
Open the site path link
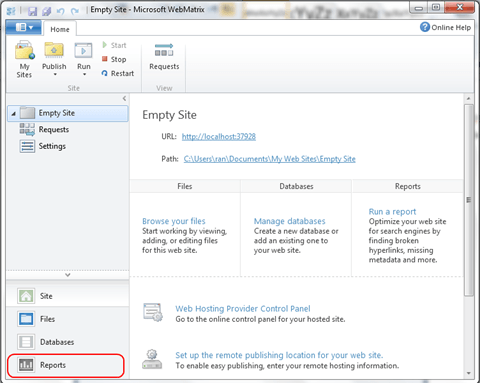269,159
